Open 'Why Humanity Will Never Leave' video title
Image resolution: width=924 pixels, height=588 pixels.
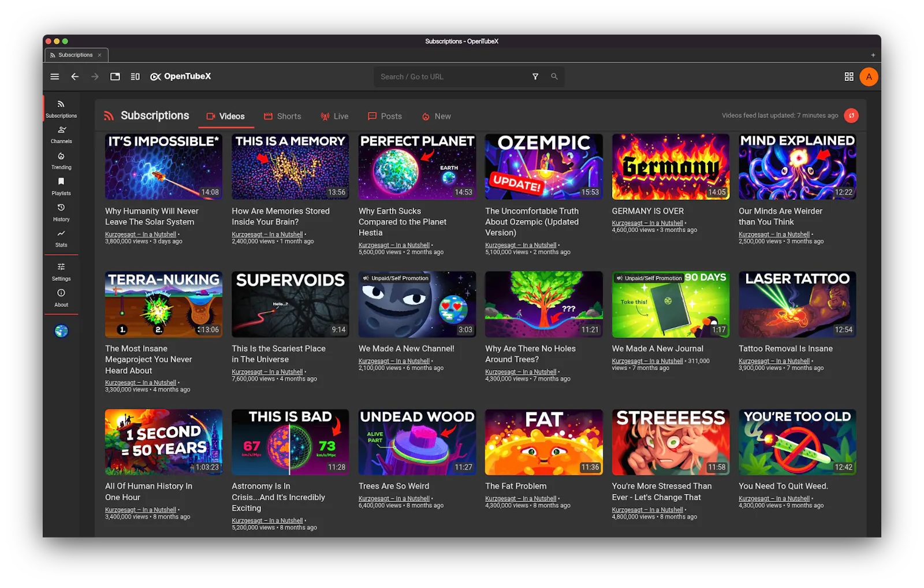pyautogui.click(x=152, y=217)
